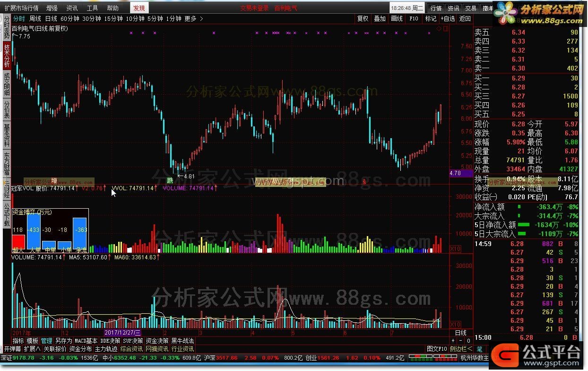Switch to the 发现 tab
The height and width of the screenshot is (371, 588).
139,8
